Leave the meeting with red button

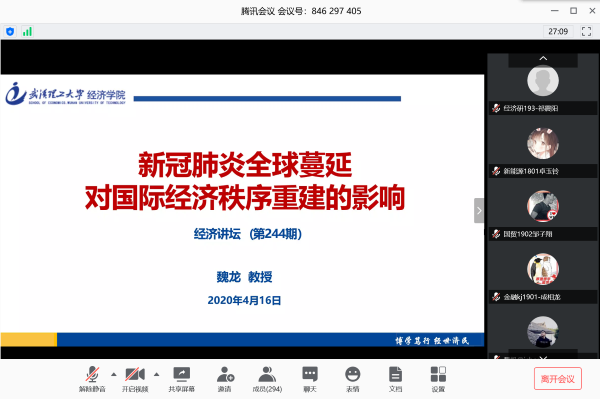click(558, 379)
